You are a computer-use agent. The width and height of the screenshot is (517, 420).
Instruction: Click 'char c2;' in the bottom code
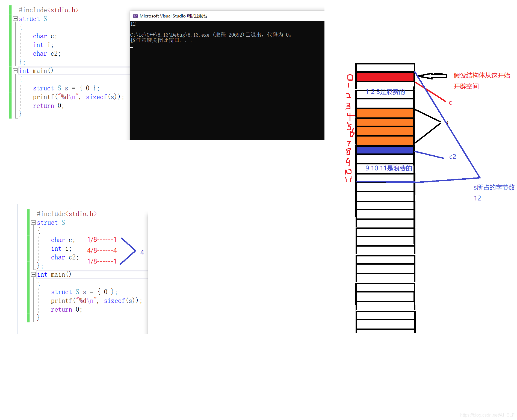coord(65,258)
